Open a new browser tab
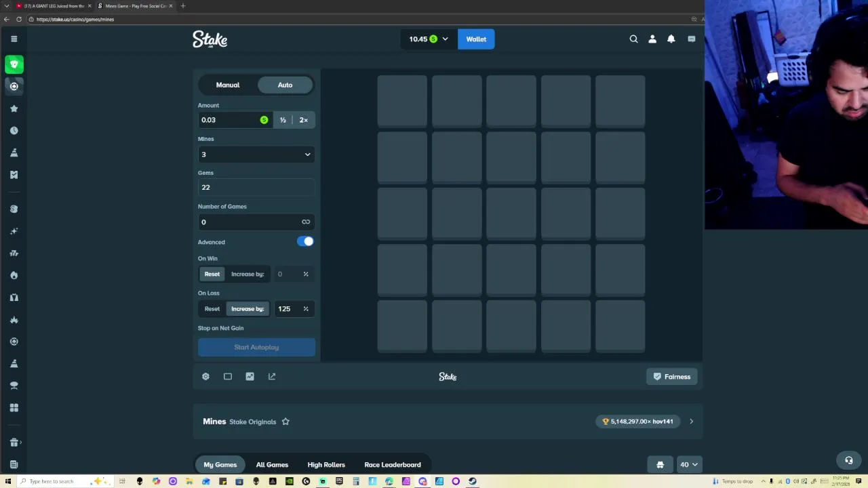 point(182,6)
